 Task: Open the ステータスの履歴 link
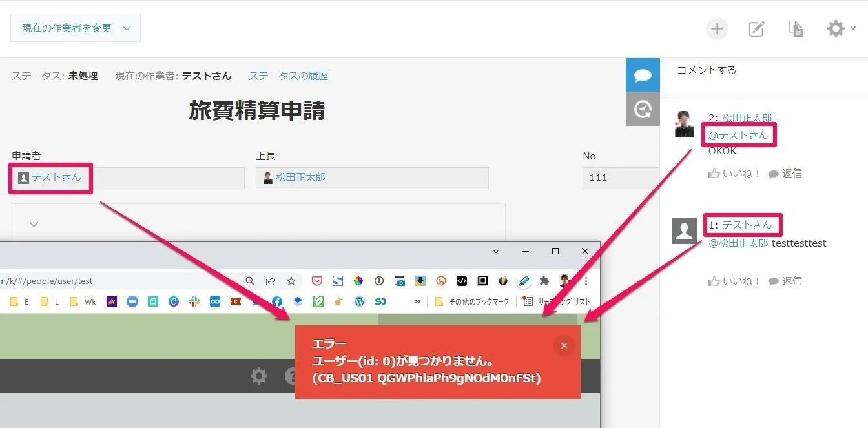289,76
